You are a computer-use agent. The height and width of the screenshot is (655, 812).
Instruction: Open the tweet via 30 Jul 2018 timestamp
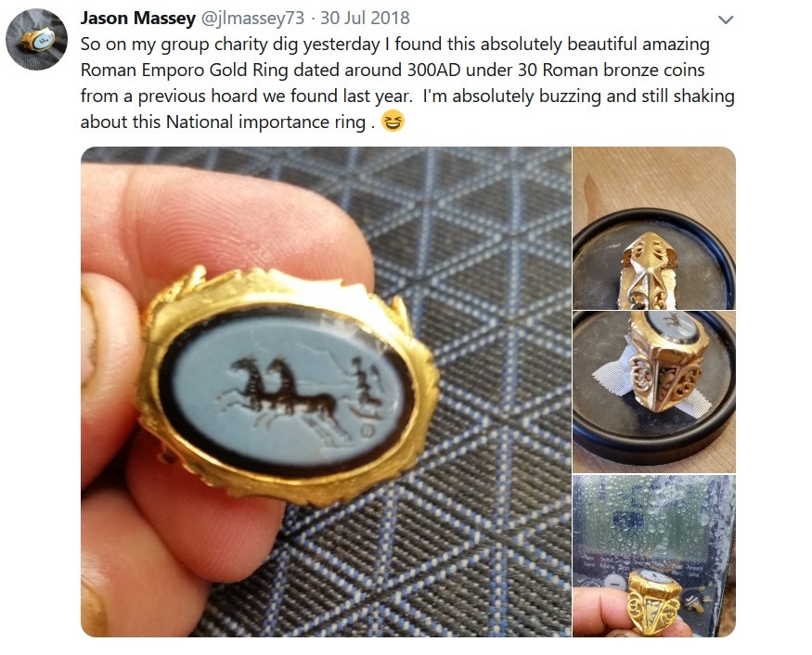tap(365, 19)
